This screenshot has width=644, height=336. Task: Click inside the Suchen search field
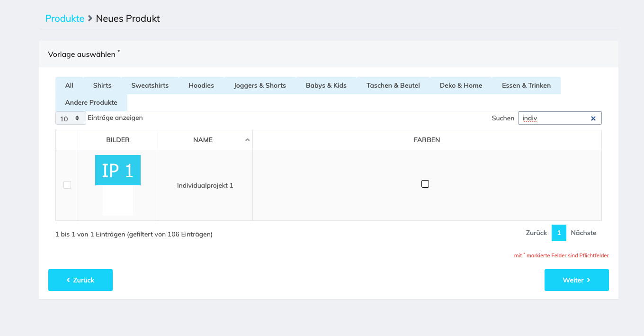click(554, 118)
